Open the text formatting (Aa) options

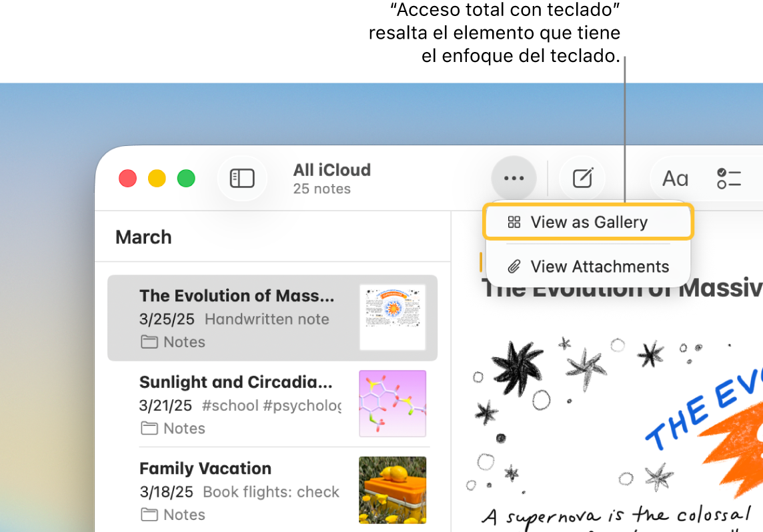(x=674, y=178)
